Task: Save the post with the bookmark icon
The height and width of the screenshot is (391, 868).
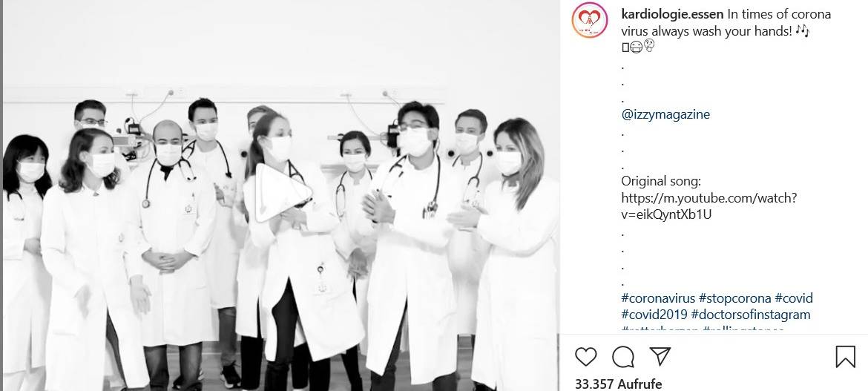Action: point(845,357)
